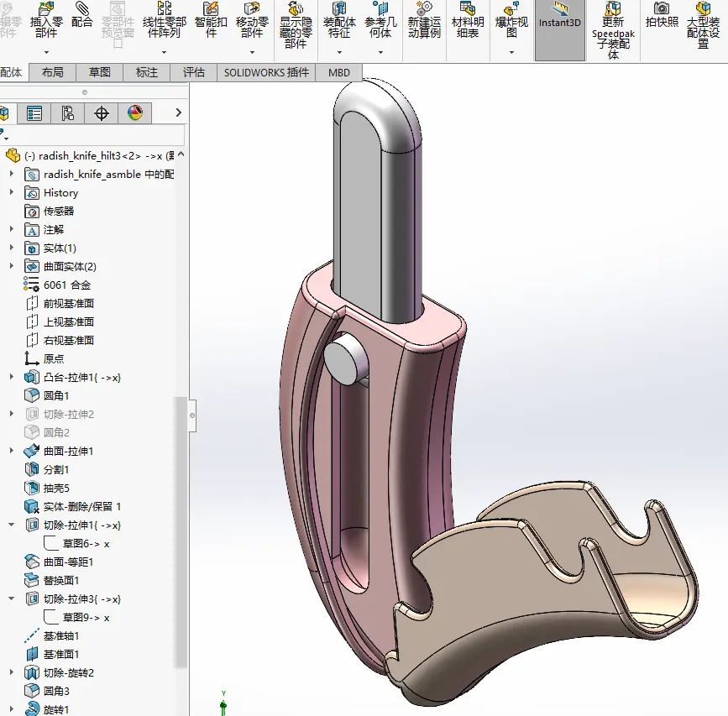Open the 线性零部件阵列 pattern tool

pyautogui.click(x=164, y=8)
